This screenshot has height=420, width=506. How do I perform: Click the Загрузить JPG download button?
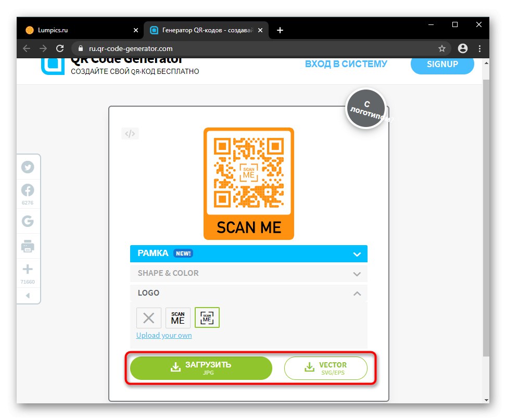(x=201, y=368)
